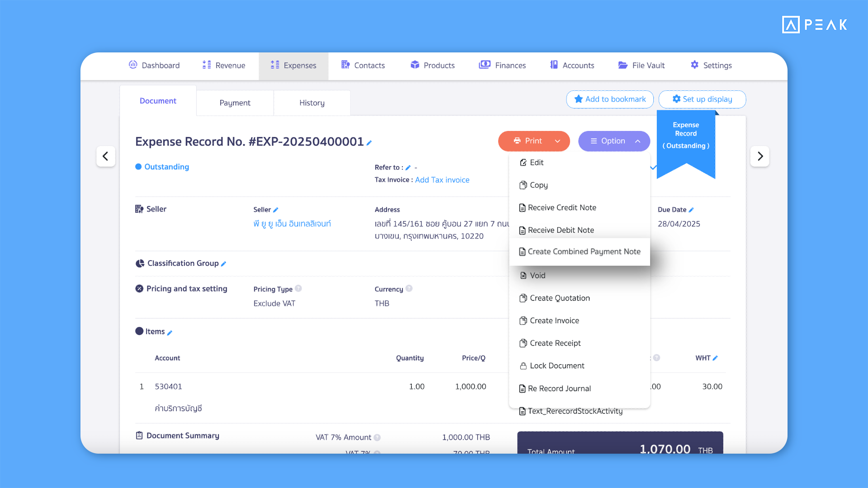This screenshot has width=868, height=488.
Task: Open the Print button dropdown arrow
Action: point(557,141)
